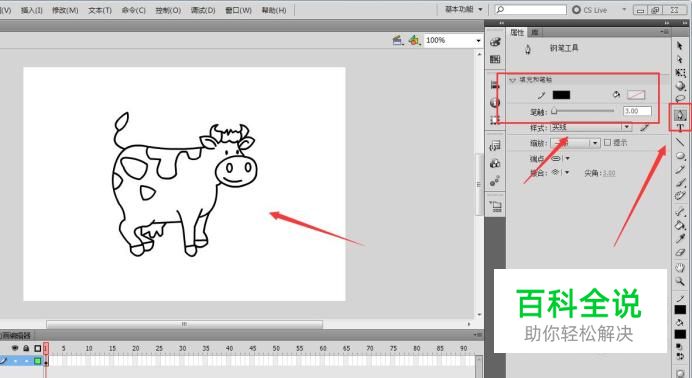The image size is (692, 378).
Task: Open the Components panel icon
Action: (495, 164)
